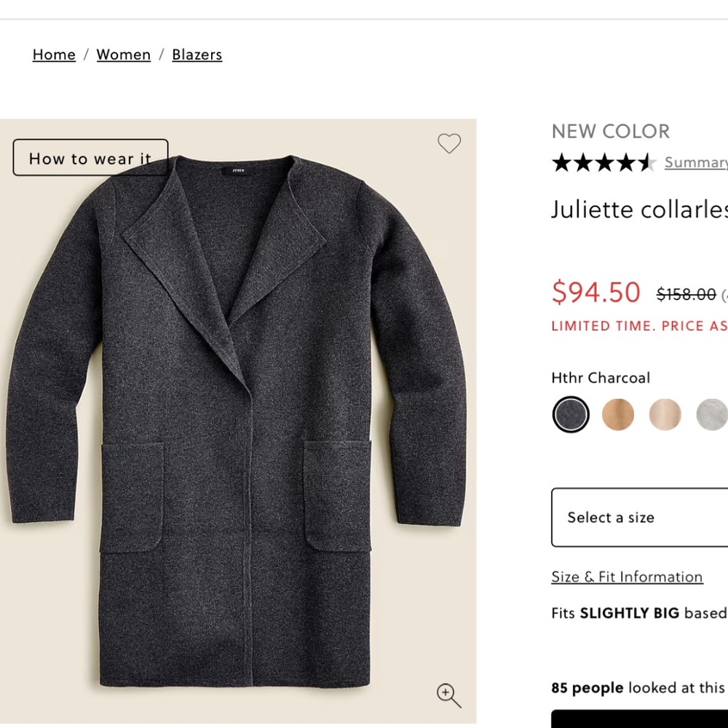
Task: Click the zoom magnifier on product image
Action: click(x=449, y=697)
